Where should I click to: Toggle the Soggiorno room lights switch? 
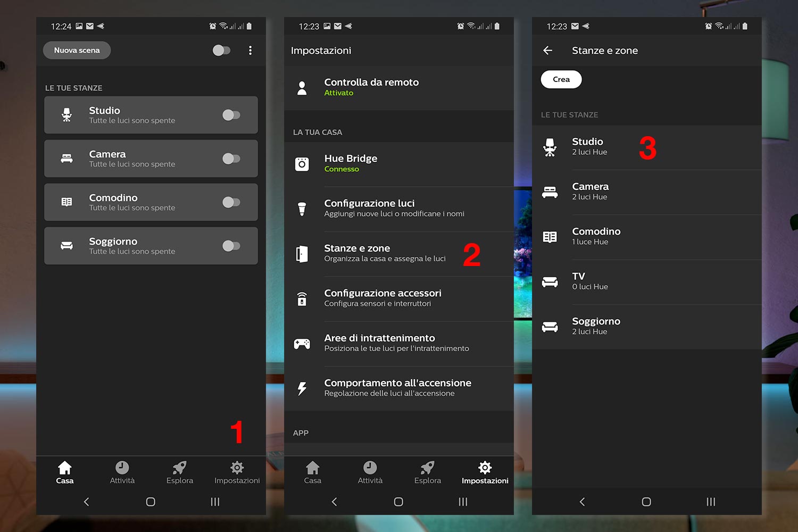click(231, 246)
